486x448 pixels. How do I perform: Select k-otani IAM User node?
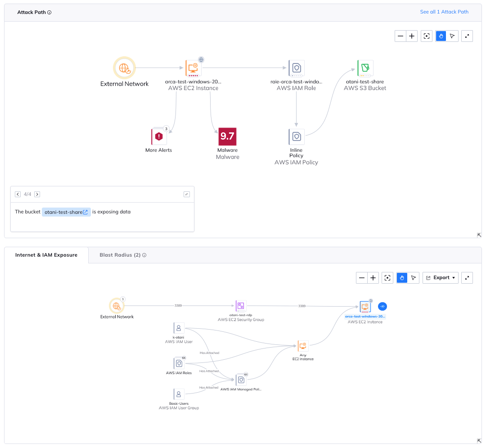tap(179, 328)
